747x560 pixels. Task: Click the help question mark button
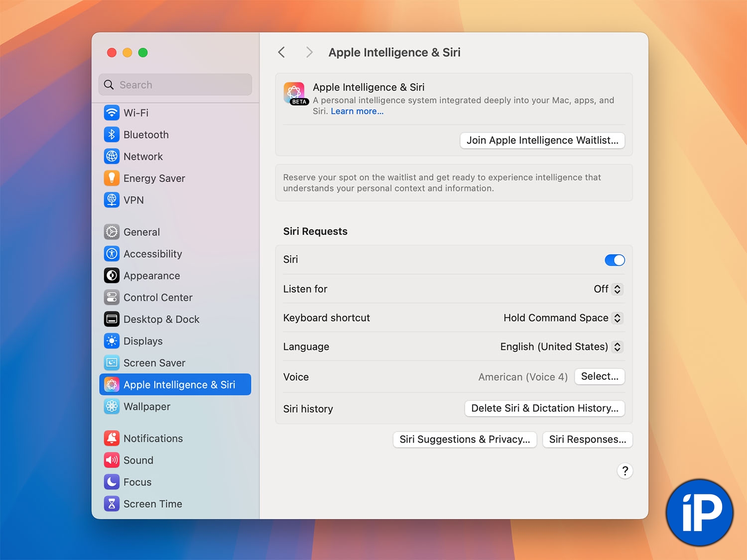(x=624, y=471)
